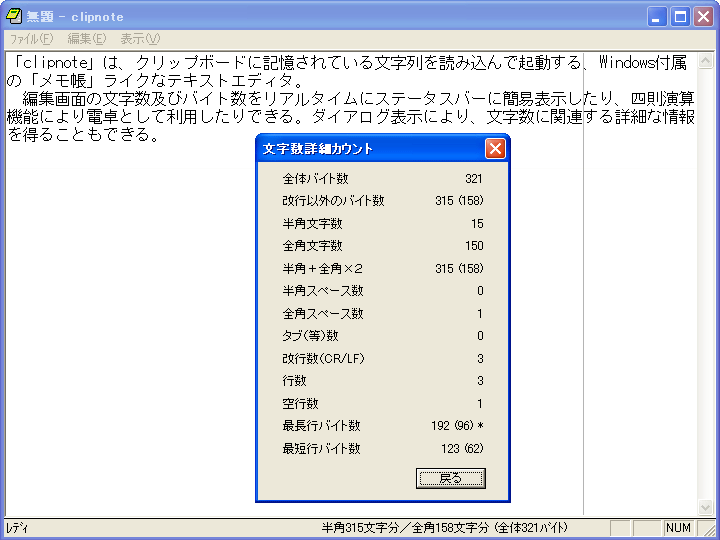Screen dimensions: 720x540
Task: Click the 改行数(CR/LF) label
Action: 324,359
